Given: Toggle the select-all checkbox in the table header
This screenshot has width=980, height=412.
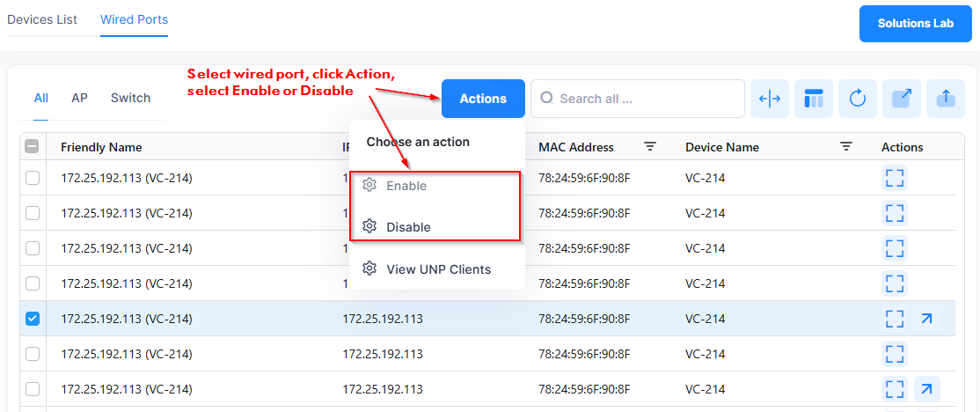Looking at the screenshot, I should point(33,147).
